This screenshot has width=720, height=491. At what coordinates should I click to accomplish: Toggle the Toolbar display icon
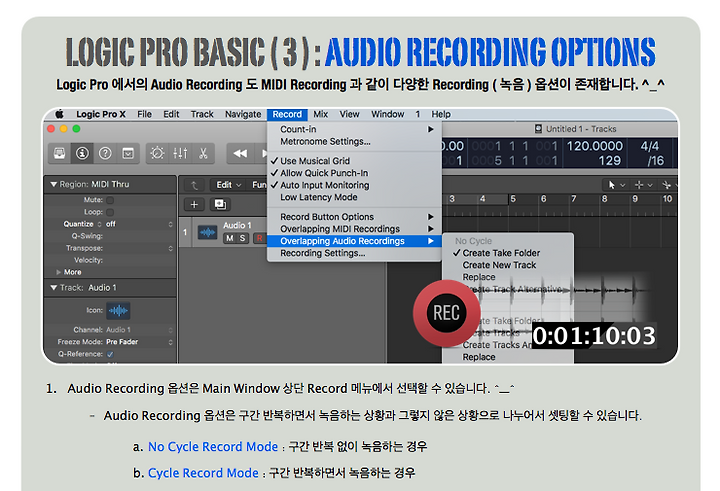pyautogui.click(x=128, y=153)
